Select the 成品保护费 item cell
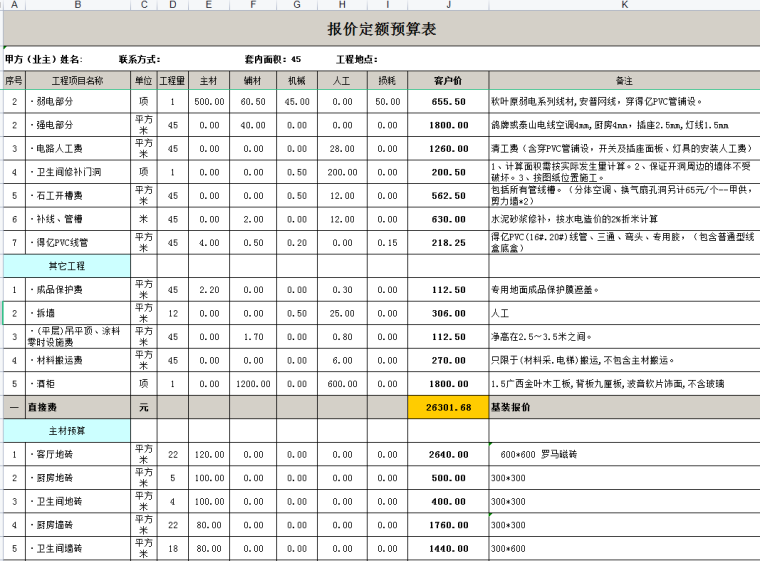Image resolution: width=760 pixels, height=561 pixels. [x=78, y=289]
